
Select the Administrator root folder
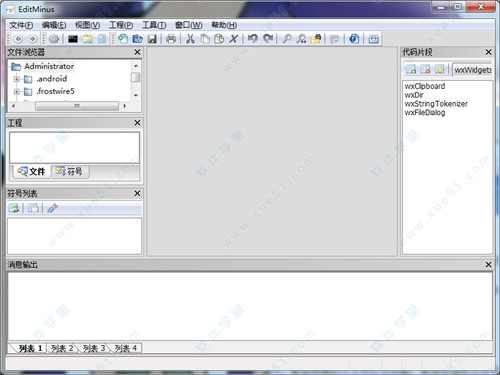coord(49,66)
